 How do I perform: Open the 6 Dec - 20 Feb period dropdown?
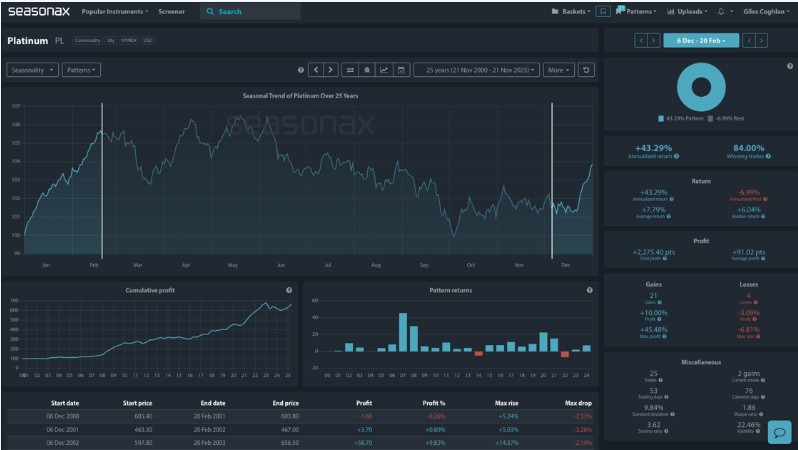coord(701,40)
